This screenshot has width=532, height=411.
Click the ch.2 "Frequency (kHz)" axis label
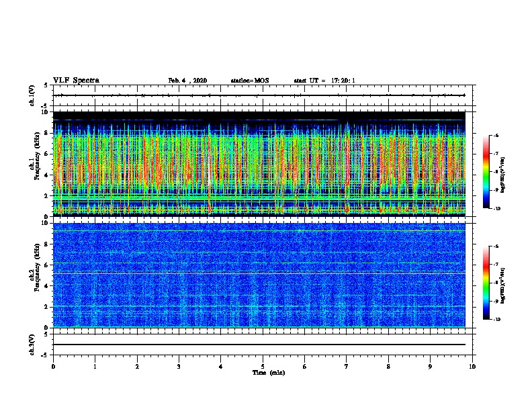pyautogui.click(x=37, y=267)
